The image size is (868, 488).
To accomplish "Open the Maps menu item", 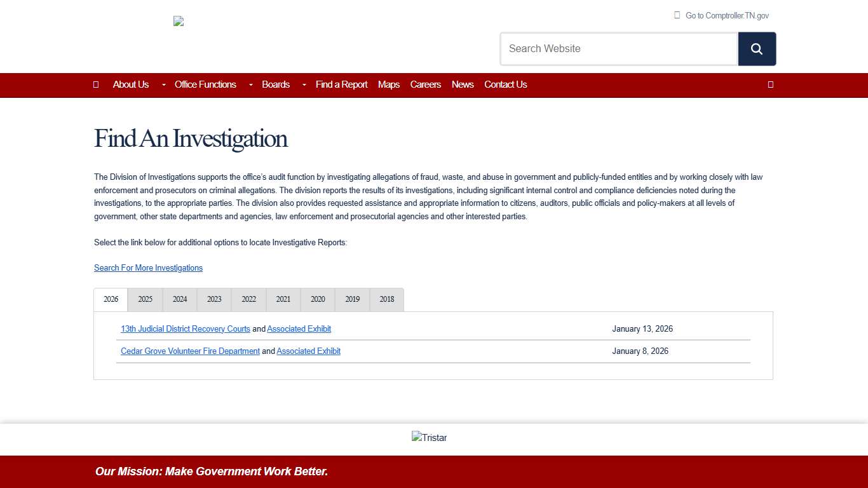I will pos(388,85).
